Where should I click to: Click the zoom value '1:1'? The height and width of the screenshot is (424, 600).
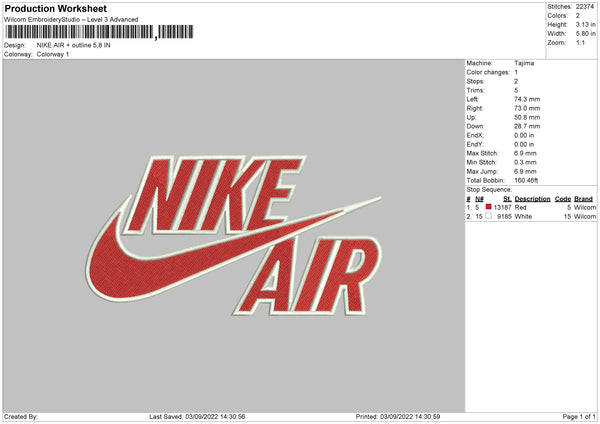580,43
